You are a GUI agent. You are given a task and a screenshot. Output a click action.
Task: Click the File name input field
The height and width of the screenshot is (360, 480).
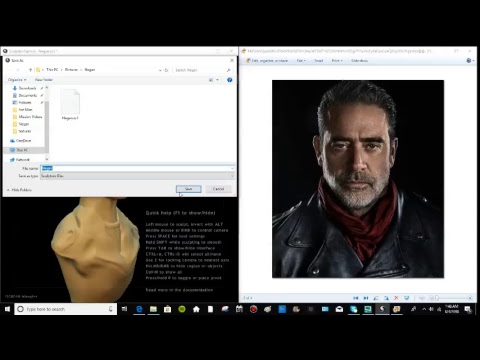coord(137,168)
